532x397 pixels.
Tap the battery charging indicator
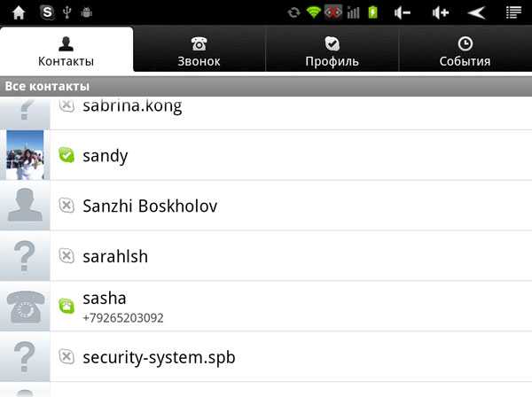[373, 12]
